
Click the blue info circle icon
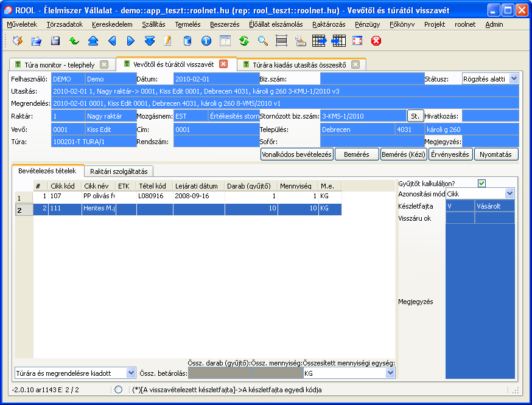pyautogui.click(x=206, y=41)
